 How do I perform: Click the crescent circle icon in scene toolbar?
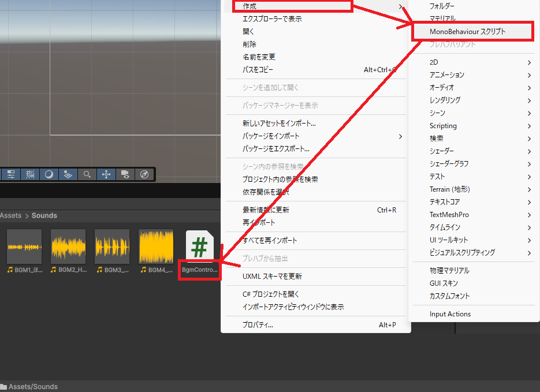(49, 174)
